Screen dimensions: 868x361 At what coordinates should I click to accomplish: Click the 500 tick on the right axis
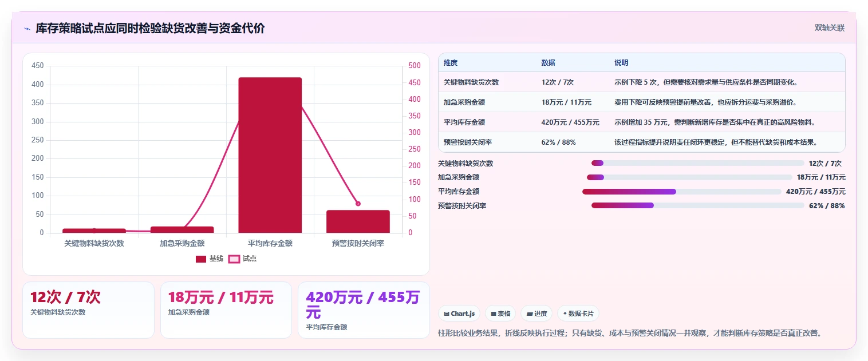pyautogui.click(x=415, y=66)
